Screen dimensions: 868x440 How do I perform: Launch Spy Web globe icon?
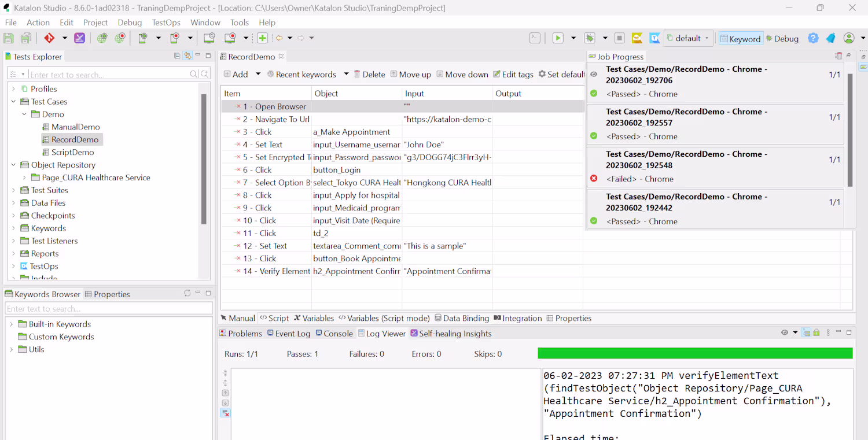click(x=102, y=38)
